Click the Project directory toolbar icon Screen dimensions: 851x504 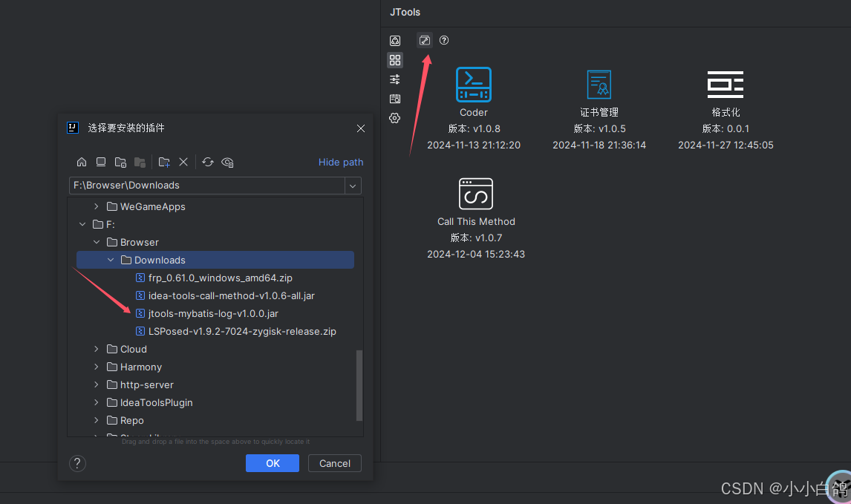(120, 163)
